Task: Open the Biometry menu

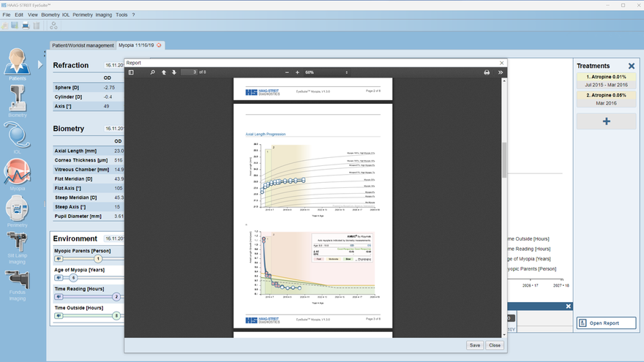Action: pos(50,15)
